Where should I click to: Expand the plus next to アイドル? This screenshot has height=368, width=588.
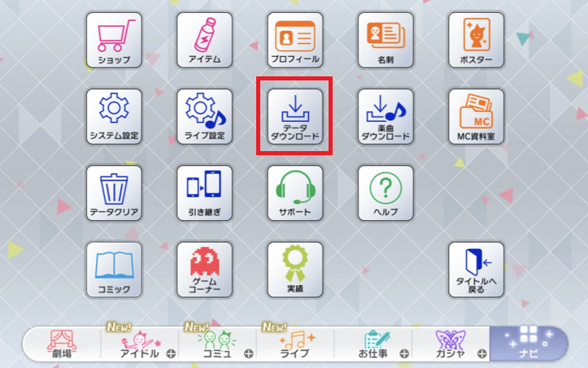point(171,353)
